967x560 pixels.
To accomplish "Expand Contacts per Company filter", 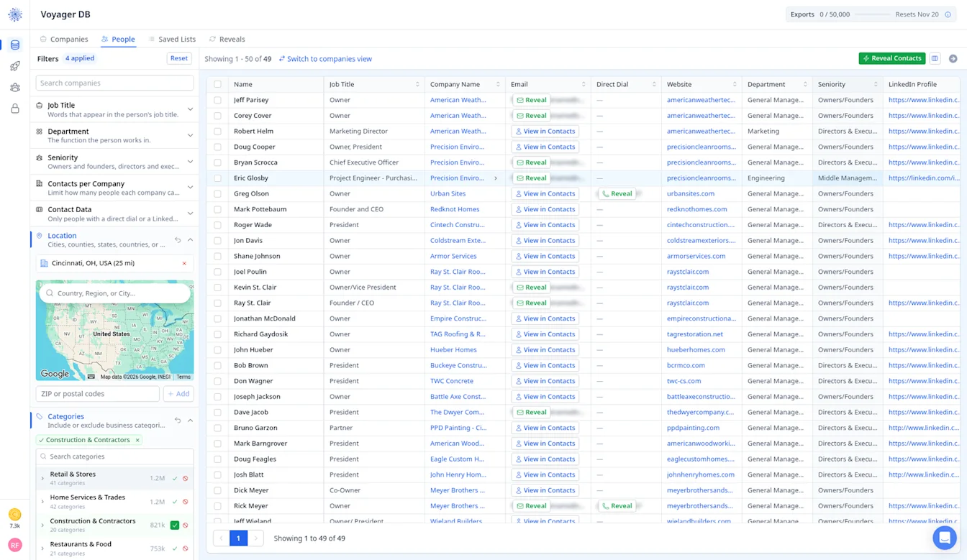I will [x=190, y=188].
